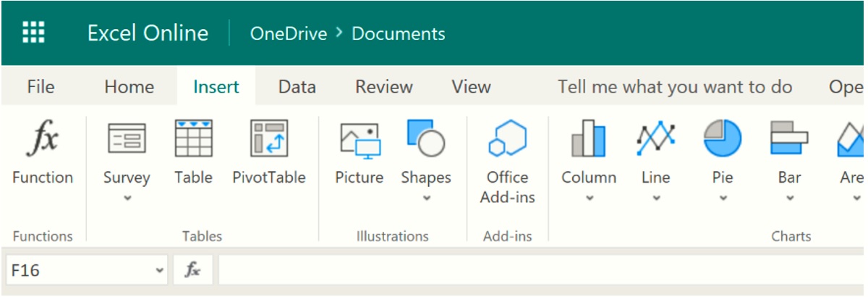This screenshot has height=297, width=868.
Task: Switch to the Home tab
Action: pos(129,87)
